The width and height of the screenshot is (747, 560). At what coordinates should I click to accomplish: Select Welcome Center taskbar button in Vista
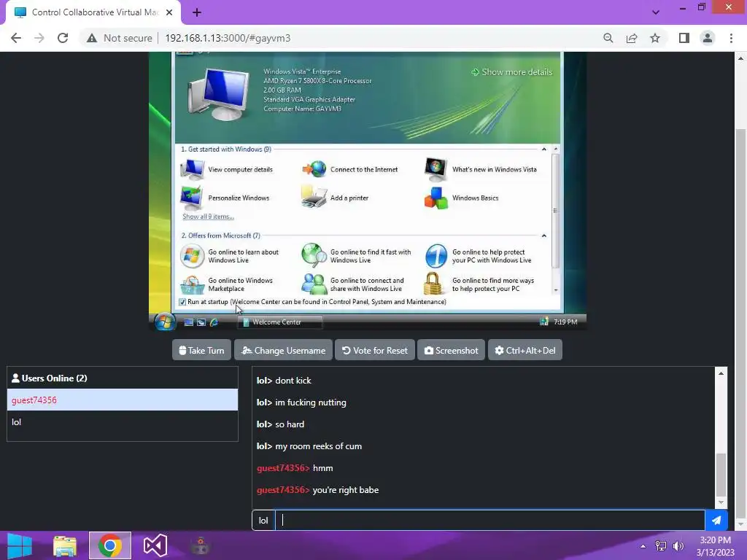[280, 322]
